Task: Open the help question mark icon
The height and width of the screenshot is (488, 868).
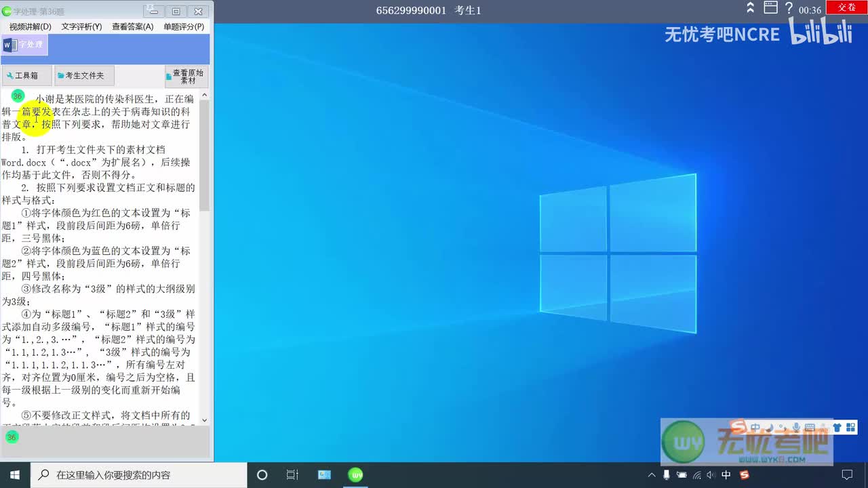Action: 789,8
